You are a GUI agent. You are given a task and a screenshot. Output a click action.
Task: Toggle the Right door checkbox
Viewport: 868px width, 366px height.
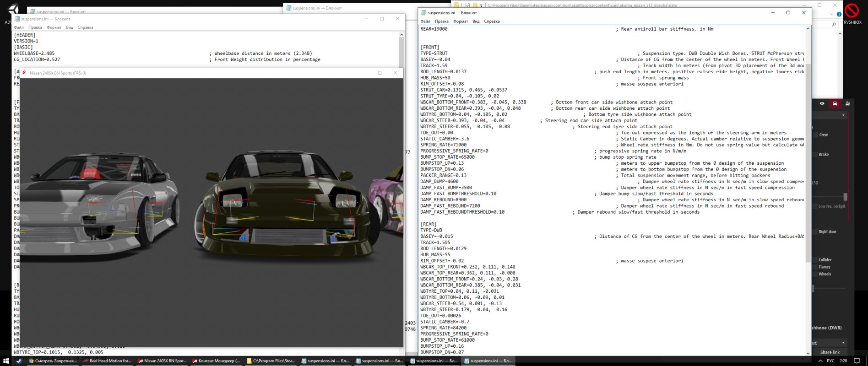pyautogui.click(x=816, y=232)
